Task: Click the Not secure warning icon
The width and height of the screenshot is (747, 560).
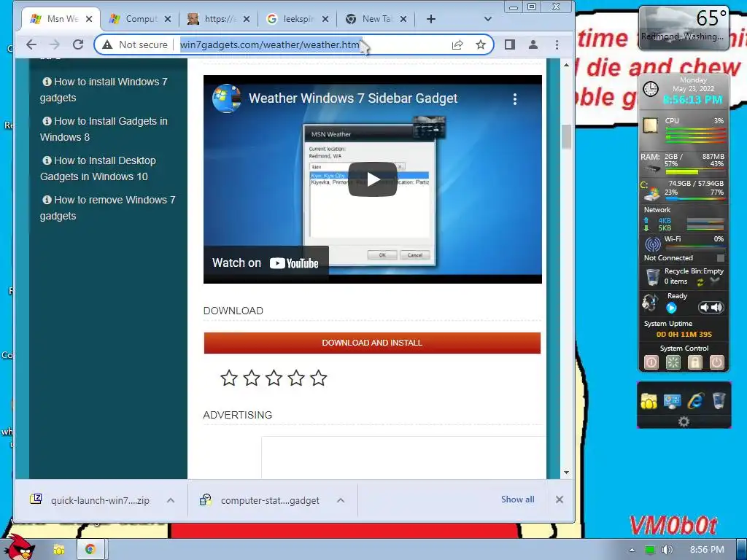Action: [x=108, y=44]
